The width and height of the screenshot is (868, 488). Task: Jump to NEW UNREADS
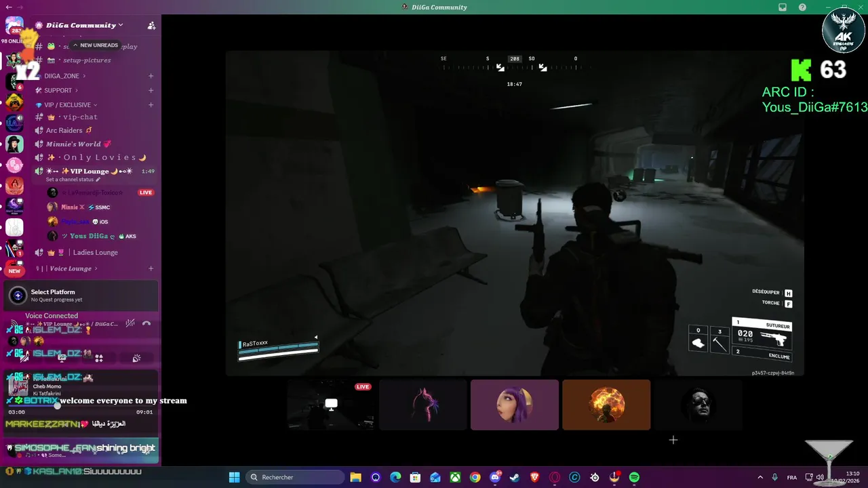click(95, 45)
